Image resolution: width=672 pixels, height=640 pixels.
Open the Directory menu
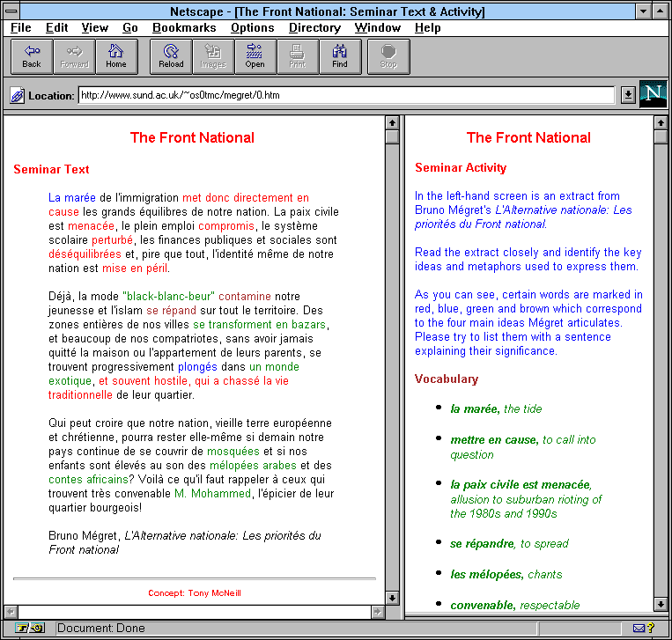tap(314, 28)
